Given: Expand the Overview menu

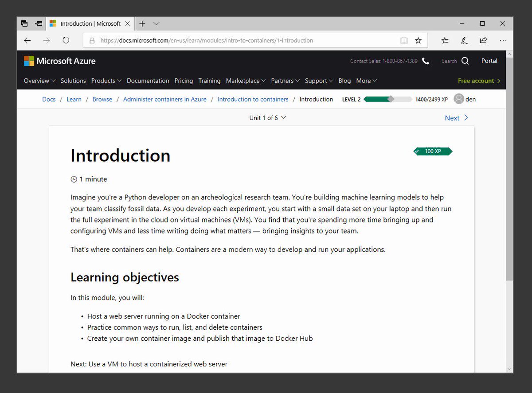Looking at the screenshot, I should [39, 81].
